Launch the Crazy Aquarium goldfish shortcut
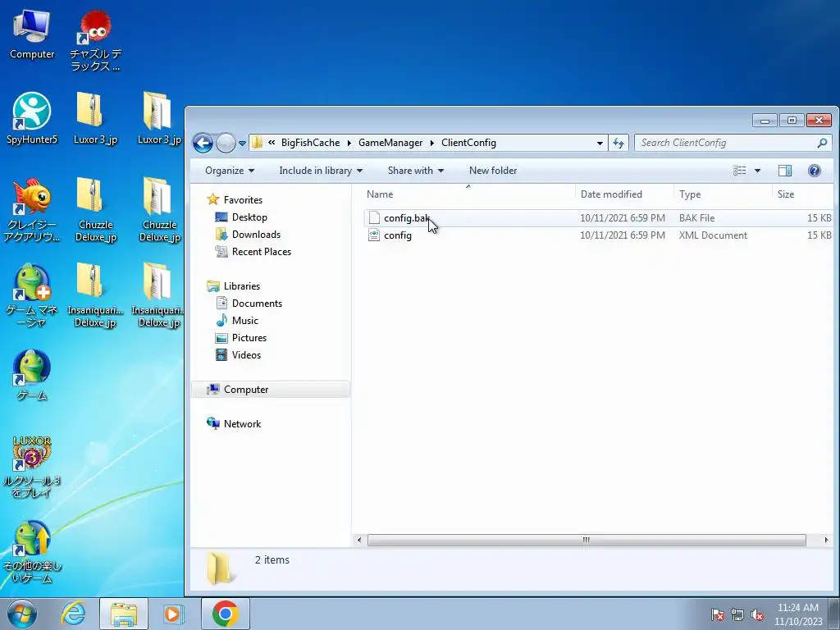 (x=32, y=210)
